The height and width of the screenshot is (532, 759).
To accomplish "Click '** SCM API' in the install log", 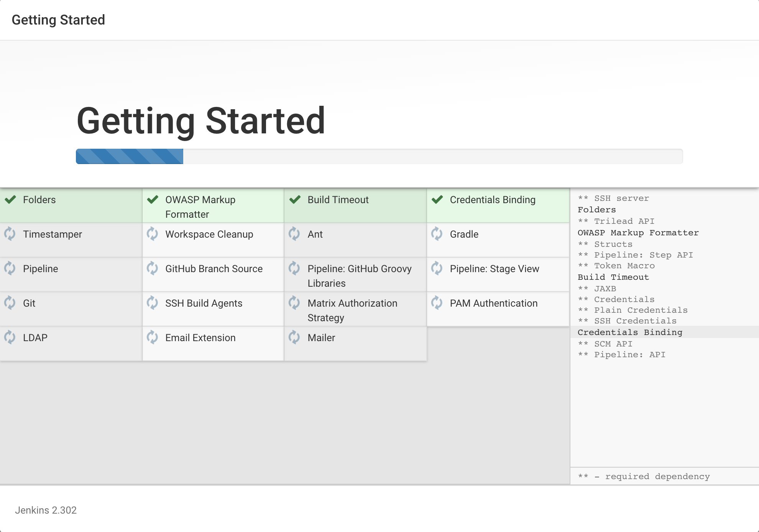I will point(605,344).
